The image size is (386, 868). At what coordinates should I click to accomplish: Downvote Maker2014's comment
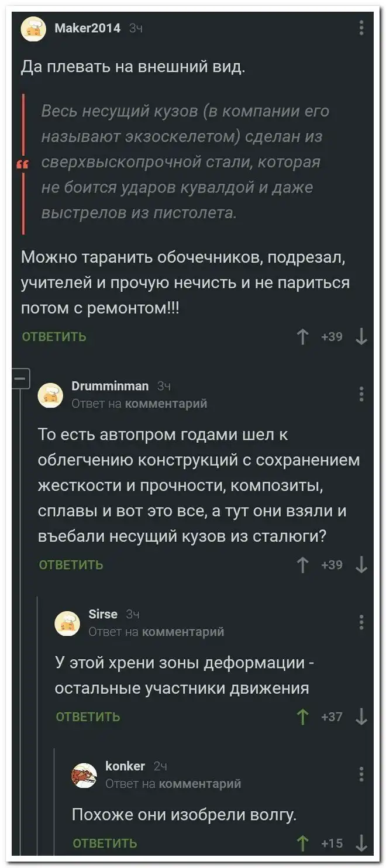[x=361, y=337]
